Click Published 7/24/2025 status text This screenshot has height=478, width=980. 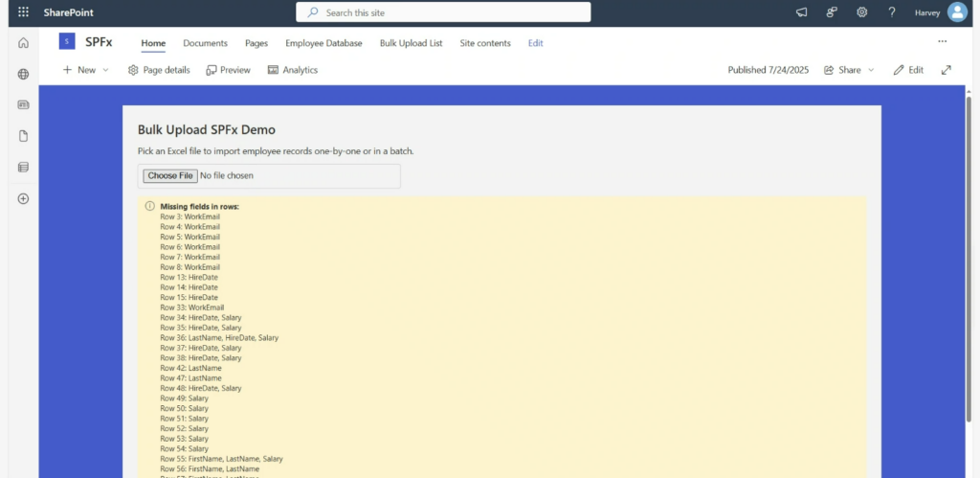click(x=768, y=70)
